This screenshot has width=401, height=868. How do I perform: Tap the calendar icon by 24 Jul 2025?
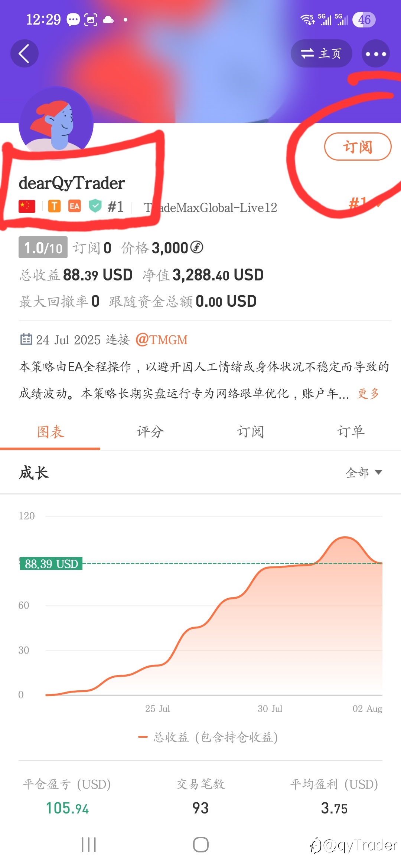click(26, 339)
